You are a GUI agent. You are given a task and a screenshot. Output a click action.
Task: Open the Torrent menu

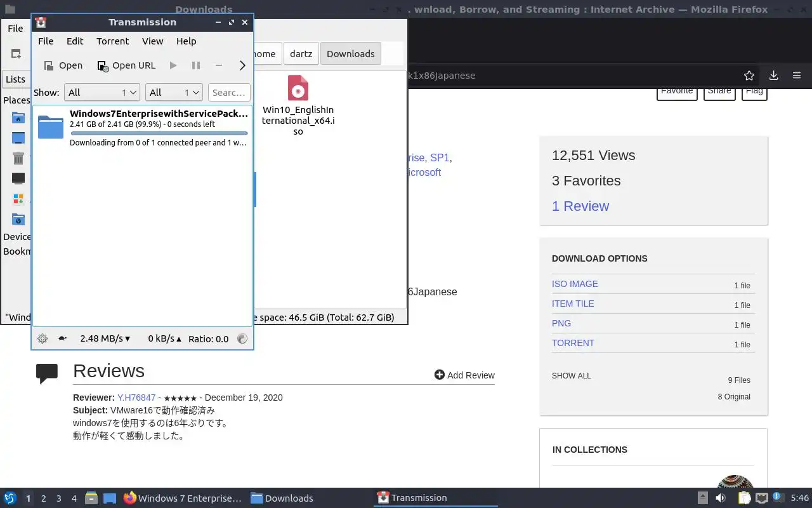coord(113,41)
